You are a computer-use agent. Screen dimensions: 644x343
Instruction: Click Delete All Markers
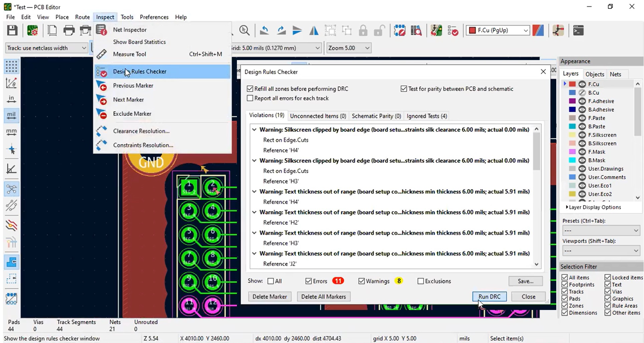click(323, 296)
